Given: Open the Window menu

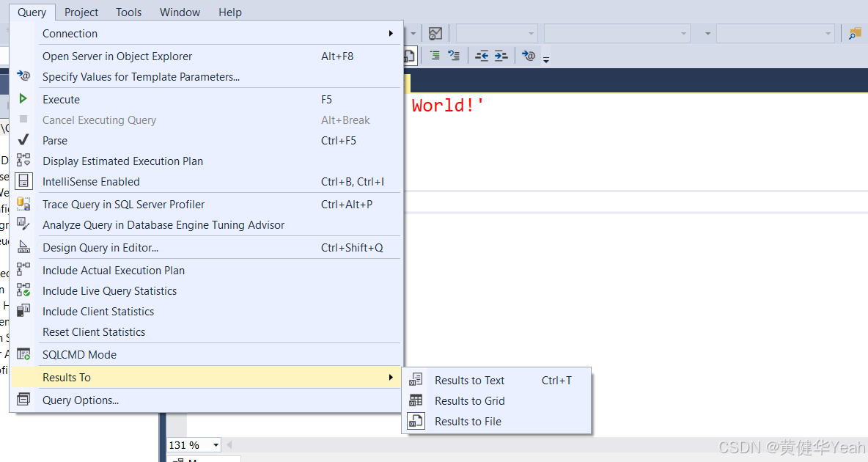Looking at the screenshot, I should pos(180,12).
